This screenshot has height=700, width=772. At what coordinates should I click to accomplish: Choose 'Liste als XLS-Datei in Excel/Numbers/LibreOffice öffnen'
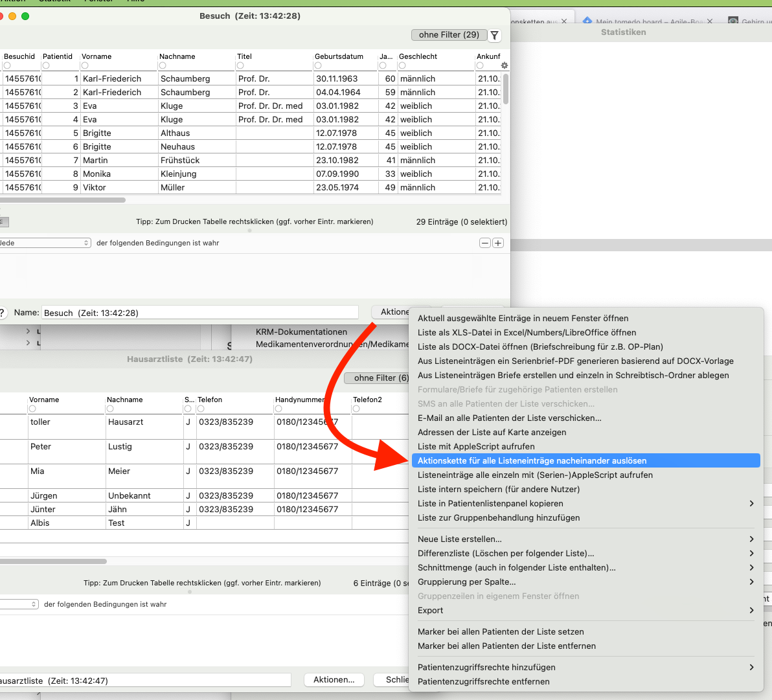click(x=585, y=332)
